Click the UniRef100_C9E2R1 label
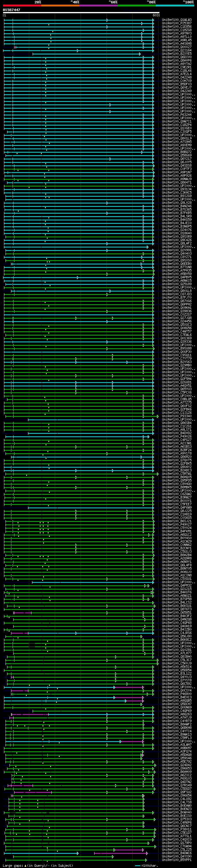This screenshot has height=868, width=197. coord(177,67)
